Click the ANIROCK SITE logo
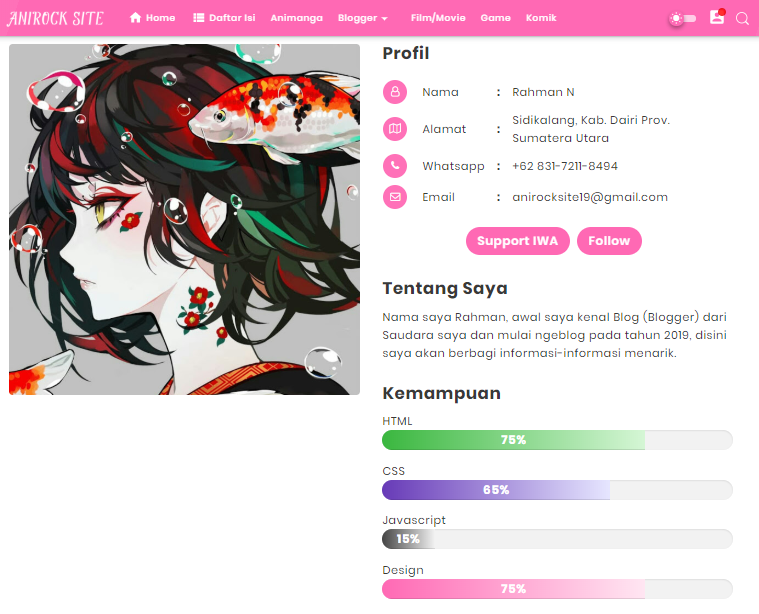 [x=55, y=18]
